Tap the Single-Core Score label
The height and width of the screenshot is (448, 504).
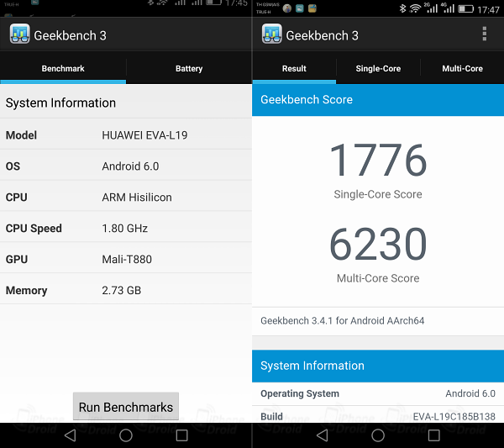(378, 194)
